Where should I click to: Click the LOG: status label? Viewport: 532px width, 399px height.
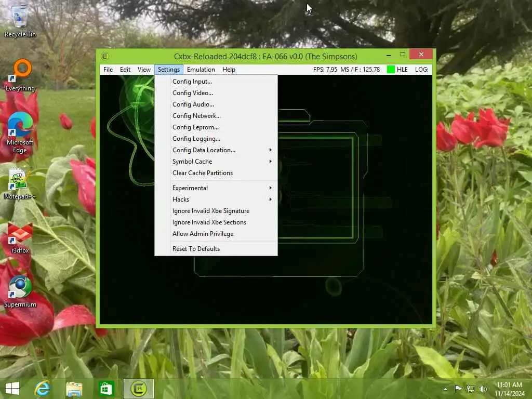[422, 70]
